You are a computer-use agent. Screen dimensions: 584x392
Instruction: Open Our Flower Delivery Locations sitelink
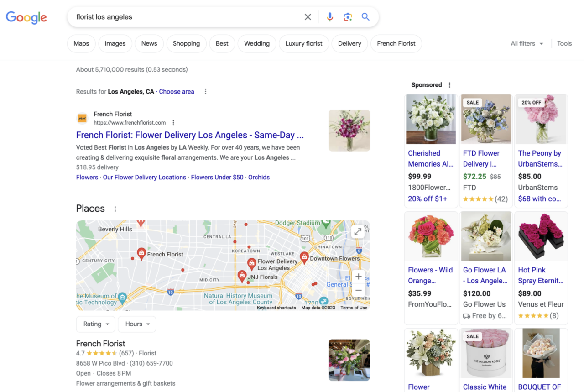145,177
